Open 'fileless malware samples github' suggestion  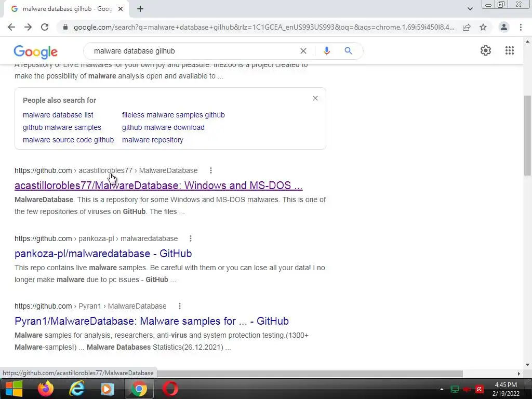tap(174, 115)
